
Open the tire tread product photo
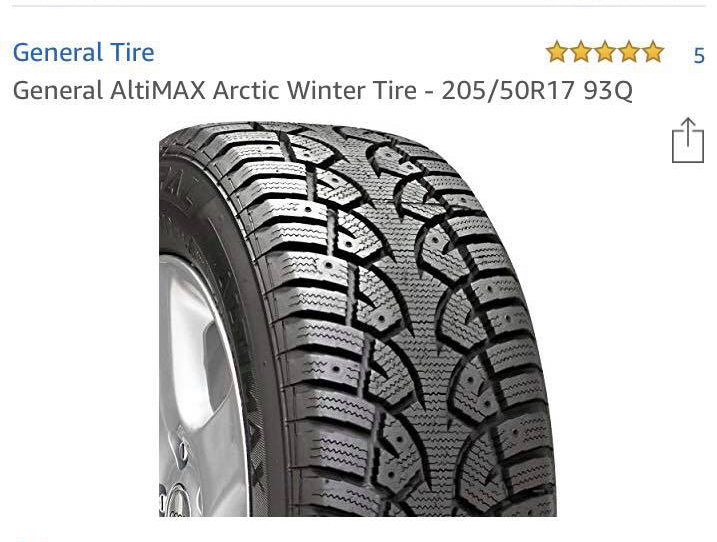point(358,319)
